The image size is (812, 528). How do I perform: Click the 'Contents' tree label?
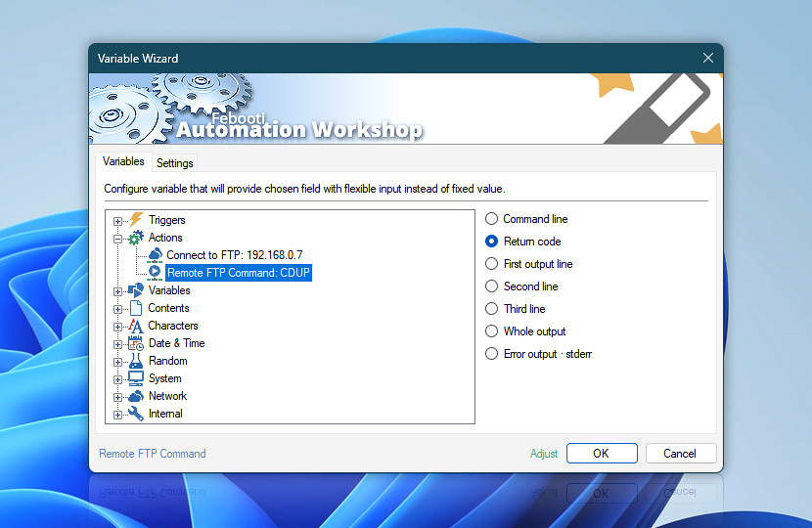(x=168, y=308)
